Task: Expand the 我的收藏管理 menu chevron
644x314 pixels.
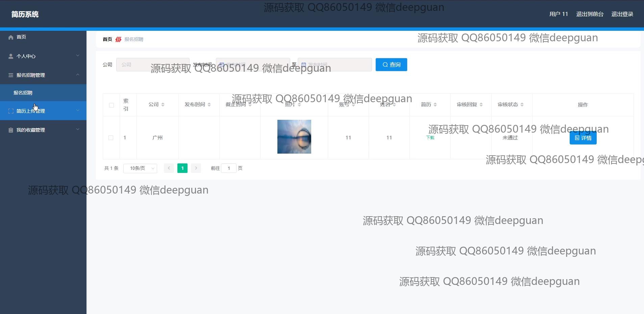Action: click(x=78, y=130)
